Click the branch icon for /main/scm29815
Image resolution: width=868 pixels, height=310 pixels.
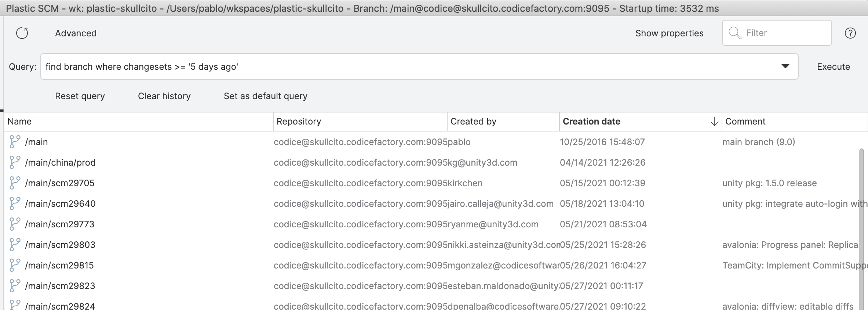[x=15, y=265]
